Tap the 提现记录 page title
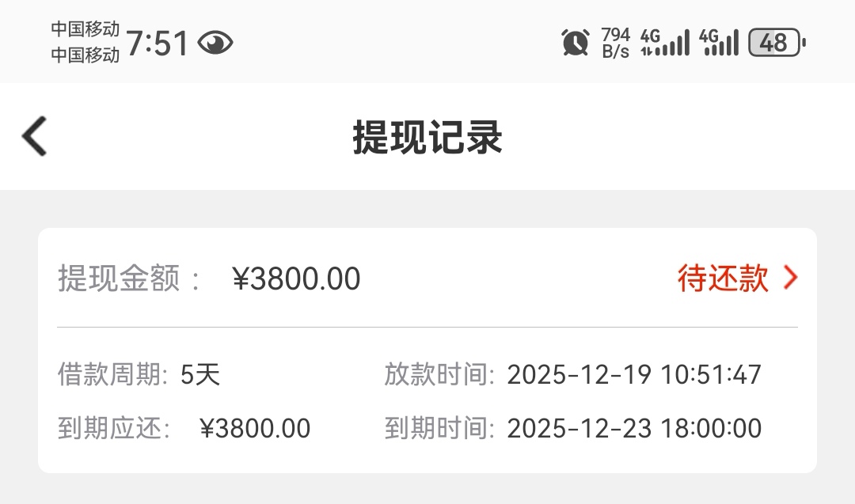The width and height of the screenshot is (855, 504). click(427, 138)
